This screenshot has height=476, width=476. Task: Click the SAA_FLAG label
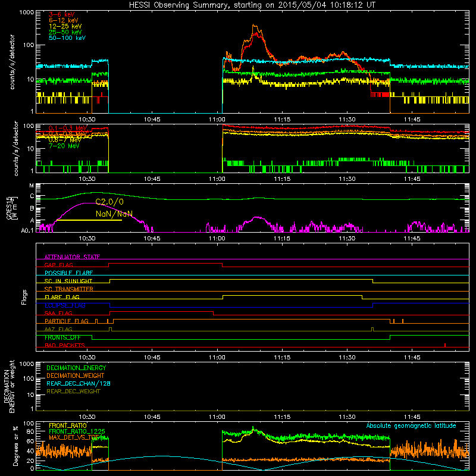(58, 313)
